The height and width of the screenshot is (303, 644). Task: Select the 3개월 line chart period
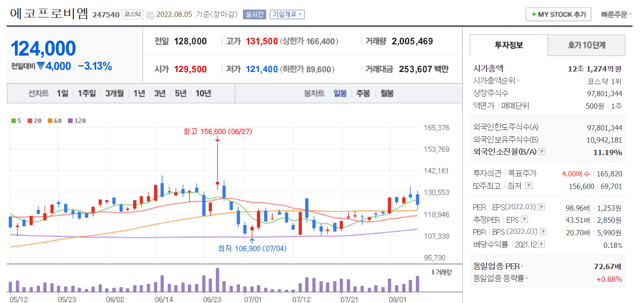pos(114,93)
